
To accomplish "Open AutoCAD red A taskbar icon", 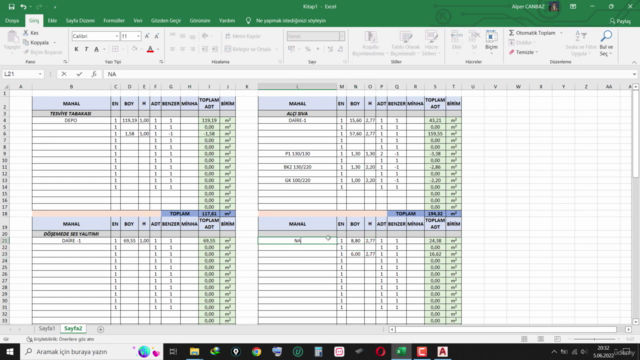I will point(442,351).
